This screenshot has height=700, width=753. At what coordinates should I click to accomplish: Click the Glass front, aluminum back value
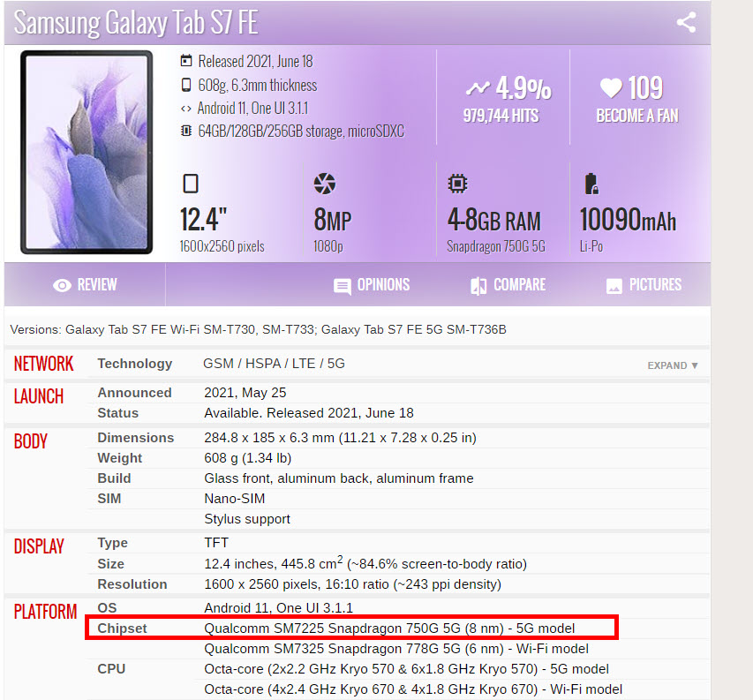coord(339,478)
